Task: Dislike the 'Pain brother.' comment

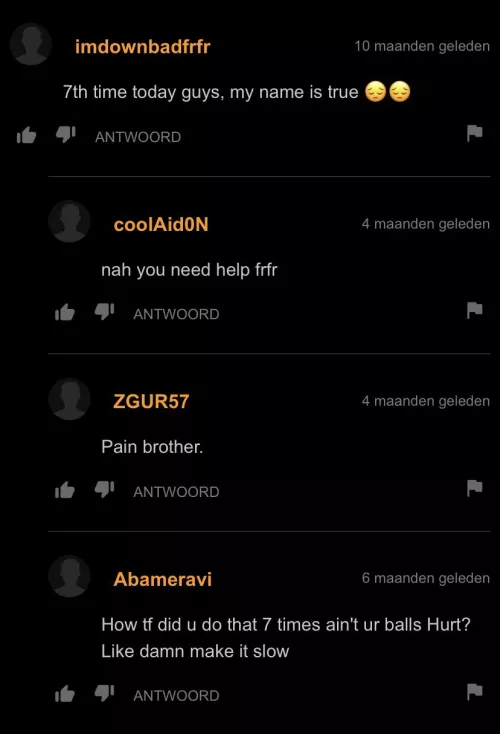Action: pos(104,490)
